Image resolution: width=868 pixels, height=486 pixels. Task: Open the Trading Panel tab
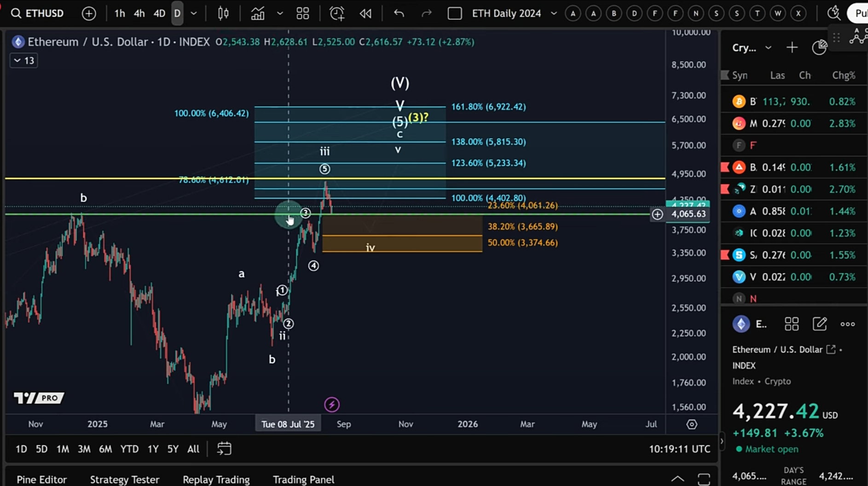click(304, 480)
